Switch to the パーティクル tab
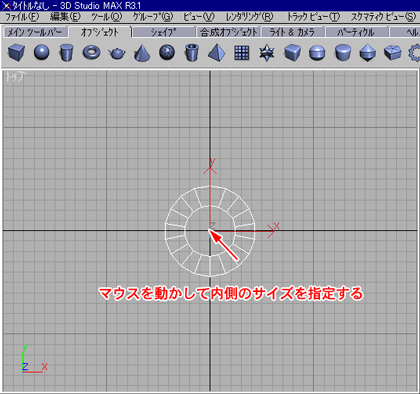 pyautogui.click(x=356, y=32)
